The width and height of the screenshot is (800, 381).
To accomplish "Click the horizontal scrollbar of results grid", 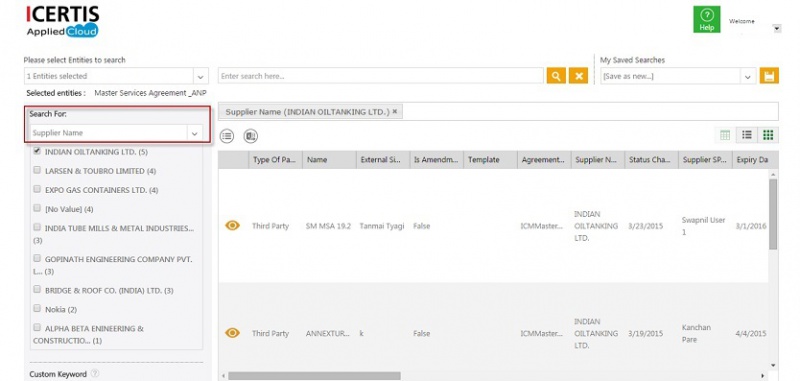I will tap(314, 376).
